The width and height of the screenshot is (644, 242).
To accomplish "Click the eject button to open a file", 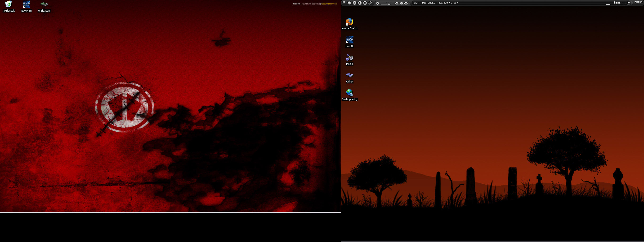I will 397,3.
